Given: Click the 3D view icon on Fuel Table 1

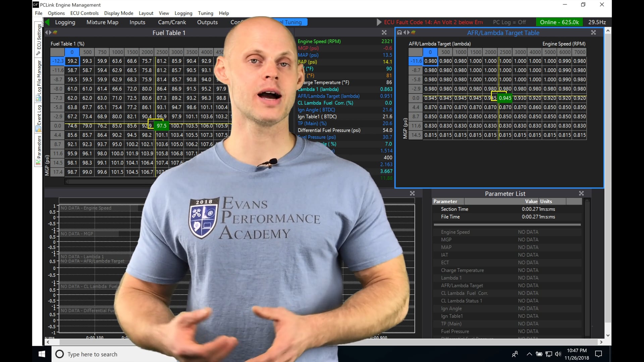Looking at the screenshot, I should click(x=55, y=33).
